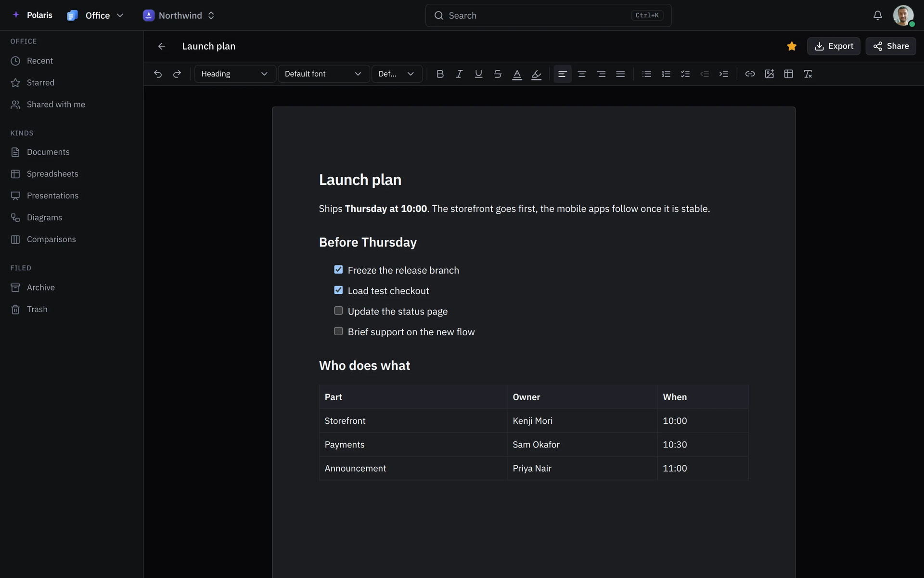924x578 pixels.
Task: Clear formatting with the Tx icon
Action: point(808,74)
